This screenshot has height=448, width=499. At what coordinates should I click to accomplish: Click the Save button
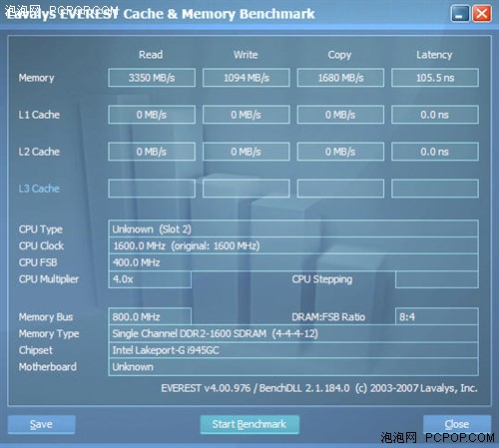42,424
